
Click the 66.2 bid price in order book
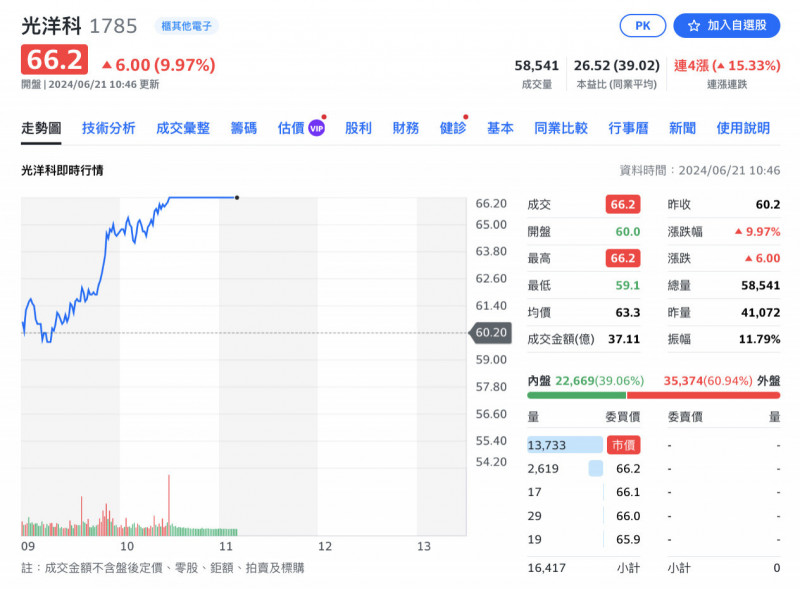click(x=628, y=469)
